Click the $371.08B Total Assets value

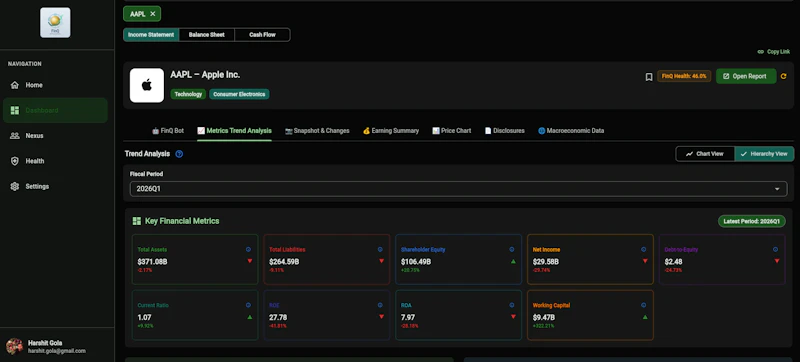(x=153, y=262)
